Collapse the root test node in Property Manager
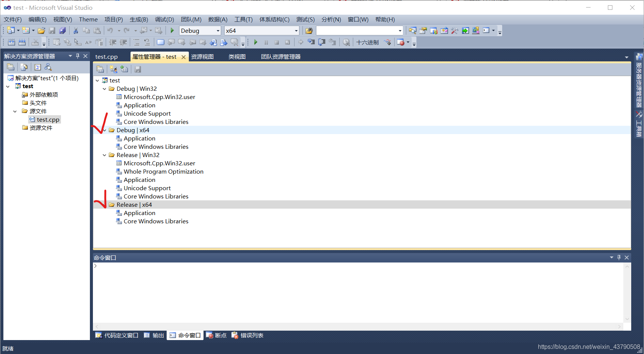 click(x=97, y=81)
